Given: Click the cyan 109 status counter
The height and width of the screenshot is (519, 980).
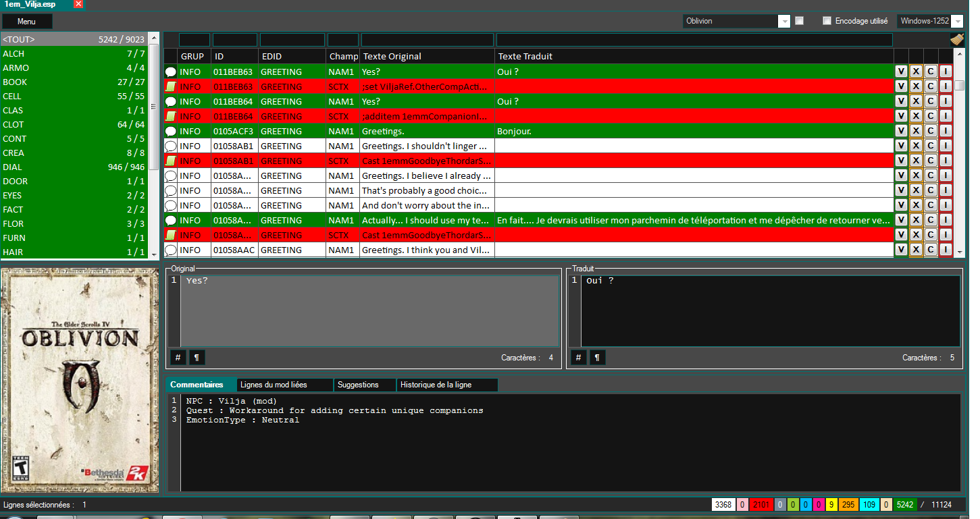Looking at the screenshot, I should click(x=869, y=504).
